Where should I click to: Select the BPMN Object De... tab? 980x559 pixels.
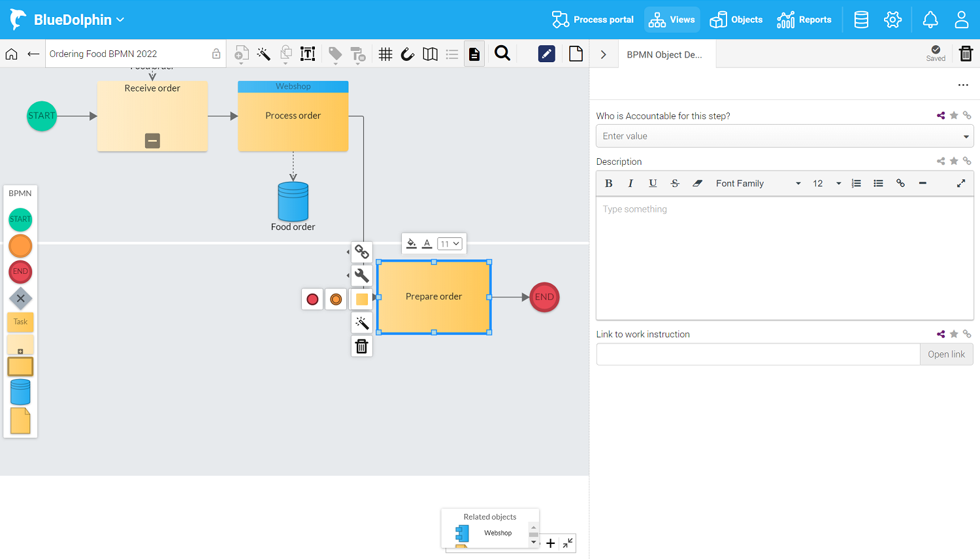click(x=664, y=55)
